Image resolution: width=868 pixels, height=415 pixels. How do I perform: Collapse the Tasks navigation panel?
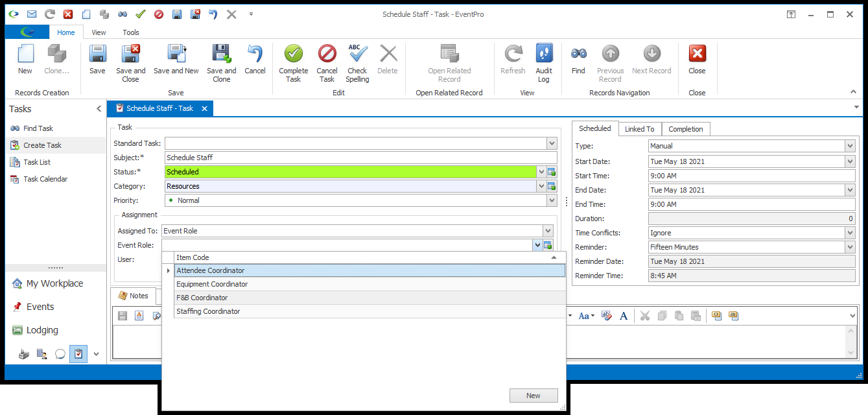(99, 109)
